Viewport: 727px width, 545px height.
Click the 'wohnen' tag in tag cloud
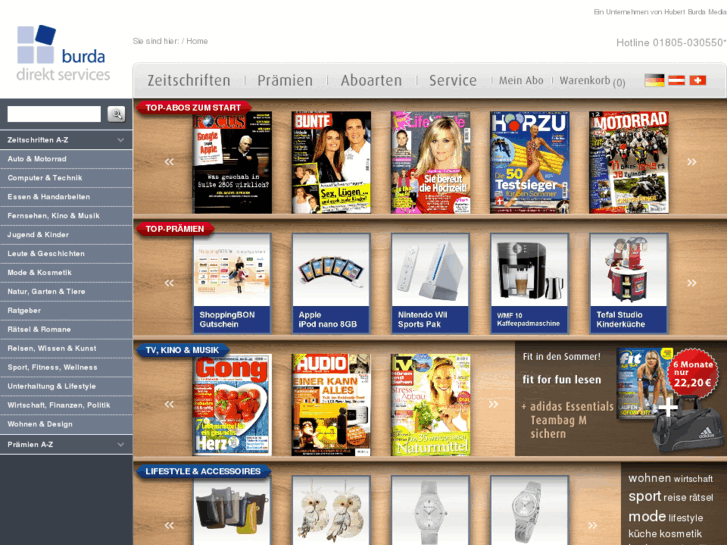pos(650,478)
